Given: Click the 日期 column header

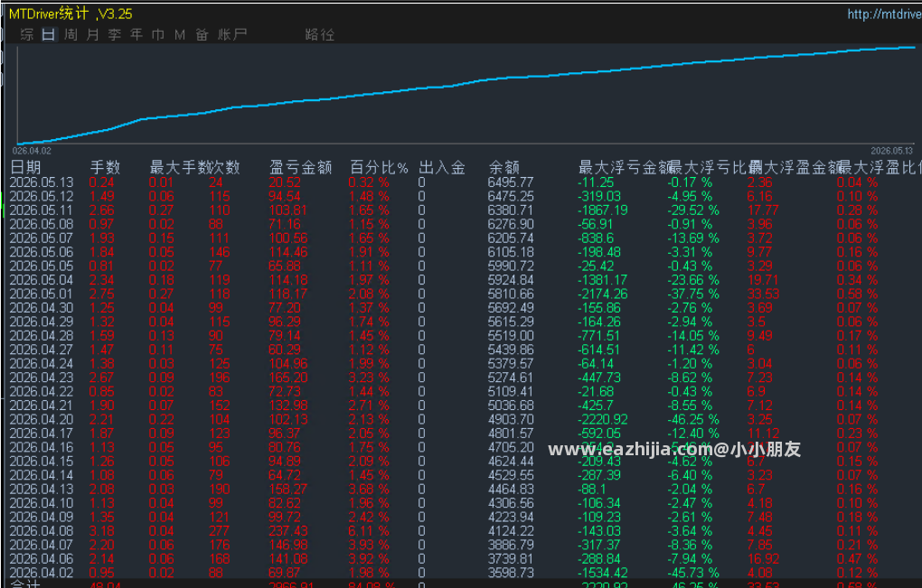Looking at the screenshot, I should [x=26, y=167].
